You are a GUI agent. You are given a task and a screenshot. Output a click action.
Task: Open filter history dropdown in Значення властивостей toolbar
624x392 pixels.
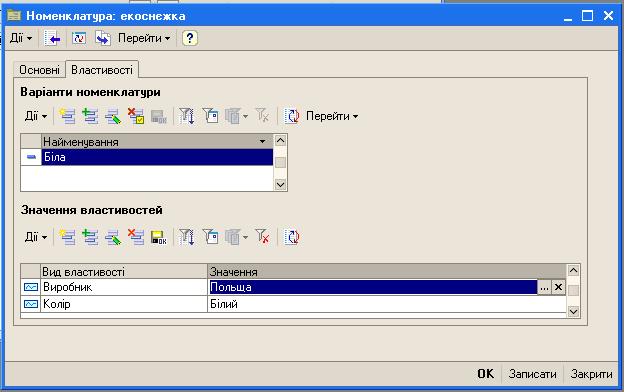tap(236, 237)
